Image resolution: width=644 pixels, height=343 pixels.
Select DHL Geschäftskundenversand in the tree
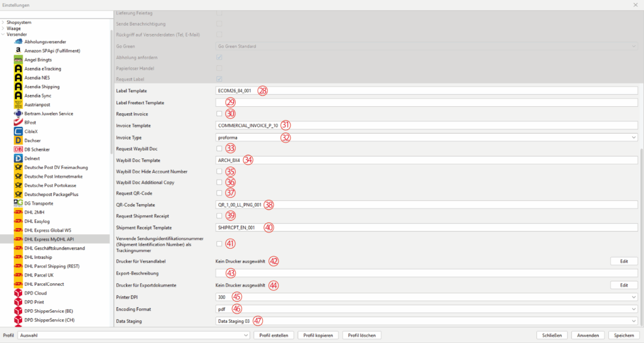55,248
